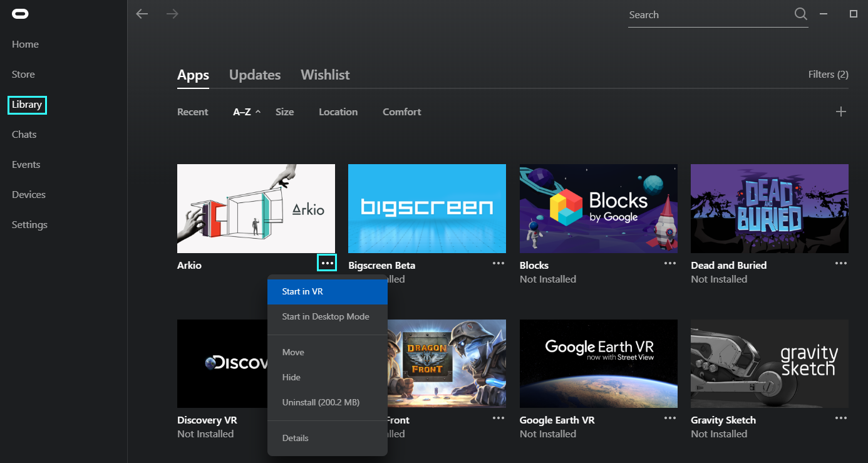This screenshot has height=463, width=868.
Task: Click the Oculus logo icon
Action: [21, 14]
